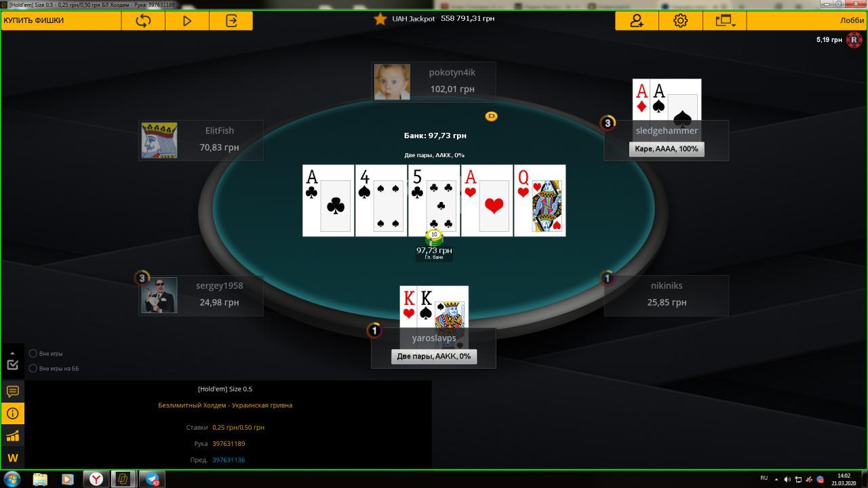Click the W icon in left sidebar

pyautogui.click(x=12, y=458)
